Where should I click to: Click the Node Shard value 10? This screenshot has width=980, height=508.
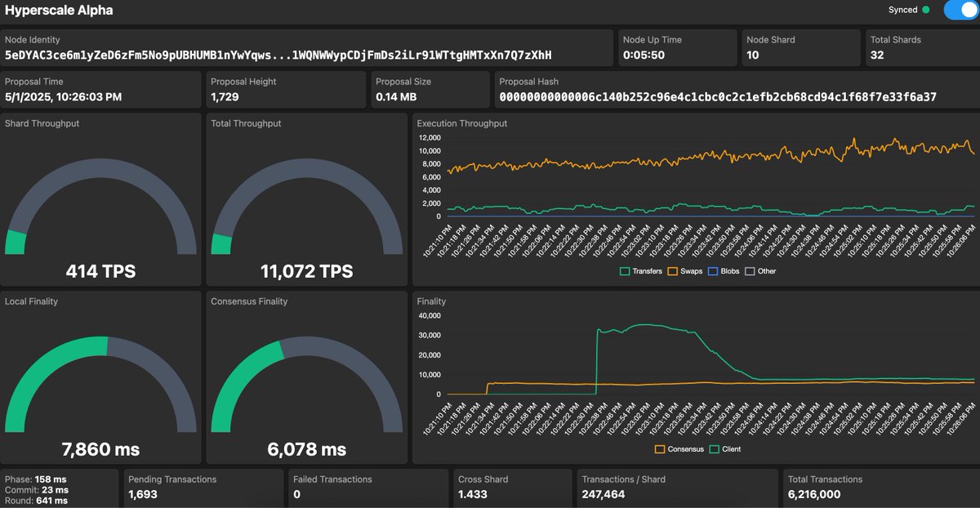tap(752, 55)
